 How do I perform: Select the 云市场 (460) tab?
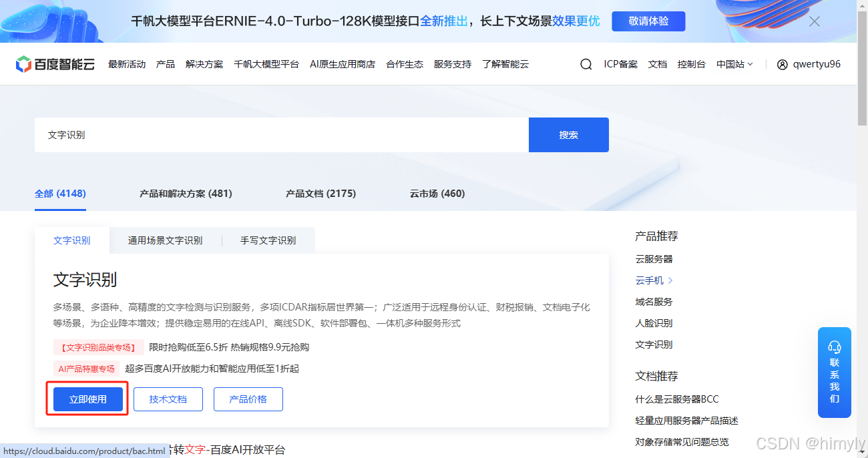[437, 194]
